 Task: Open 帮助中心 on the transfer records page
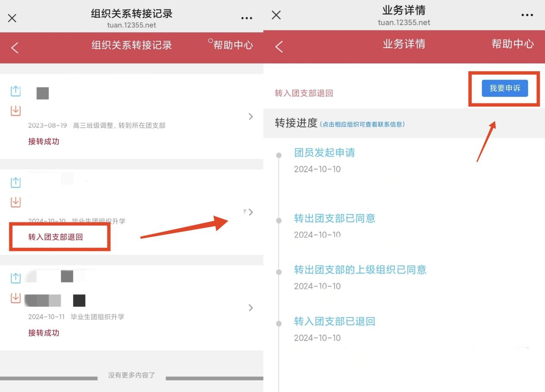tap(233, 45)
